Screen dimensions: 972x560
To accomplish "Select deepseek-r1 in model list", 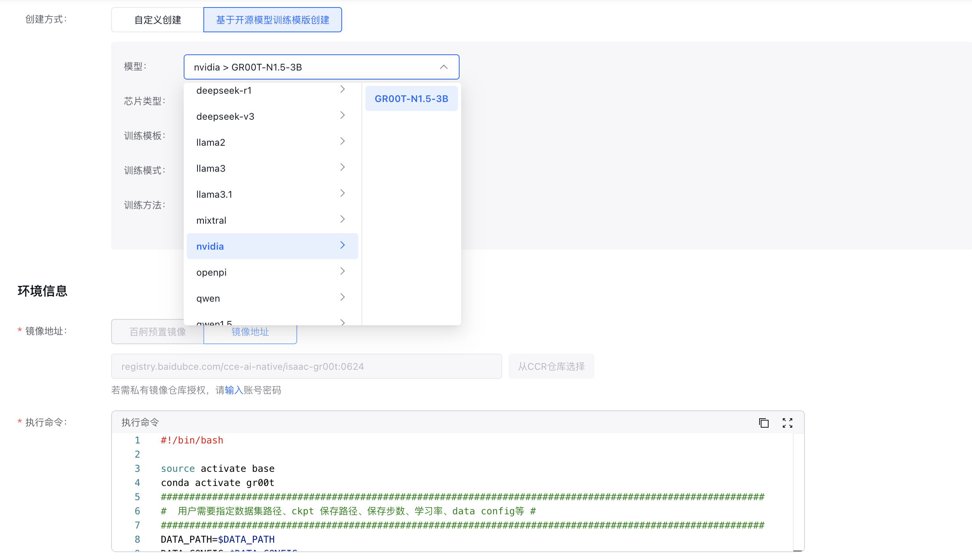I will tap(272, 90).
